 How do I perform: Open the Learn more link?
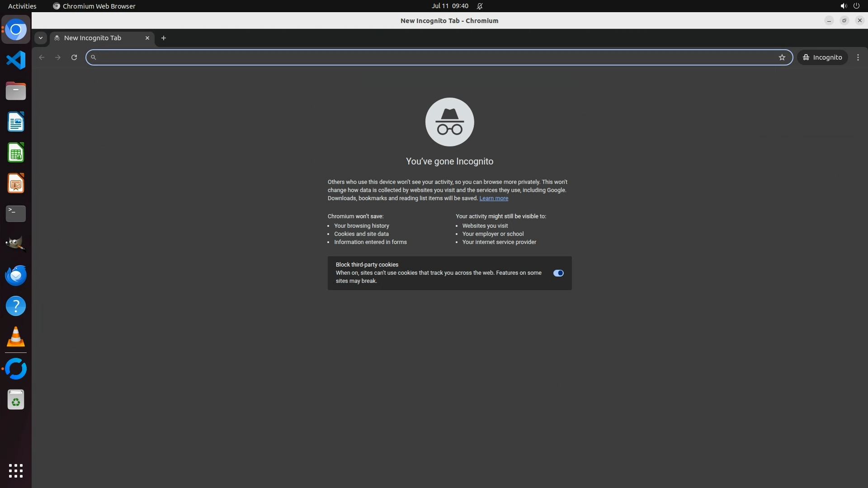pyautogui.click(x=494, y=198)
